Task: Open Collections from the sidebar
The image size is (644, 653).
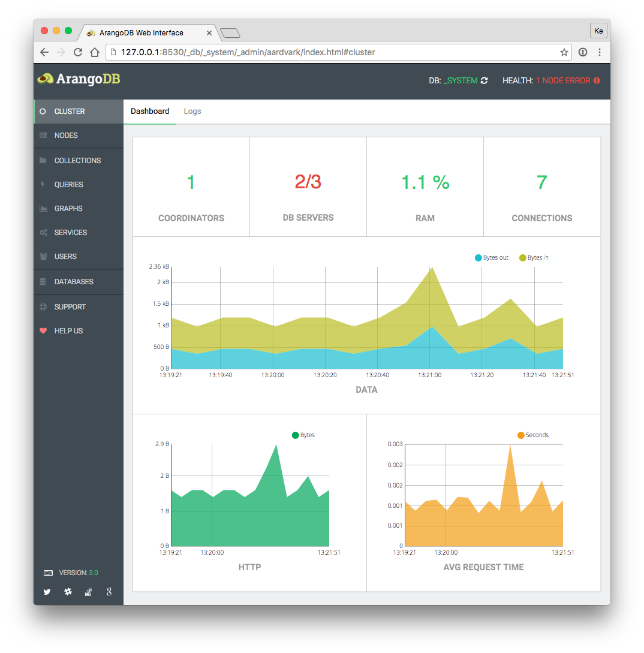Action: 77,161
